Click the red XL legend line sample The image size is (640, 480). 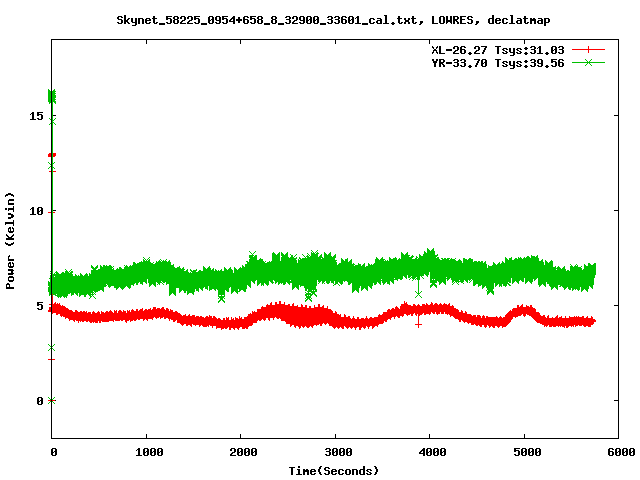[x=588, y=50]
